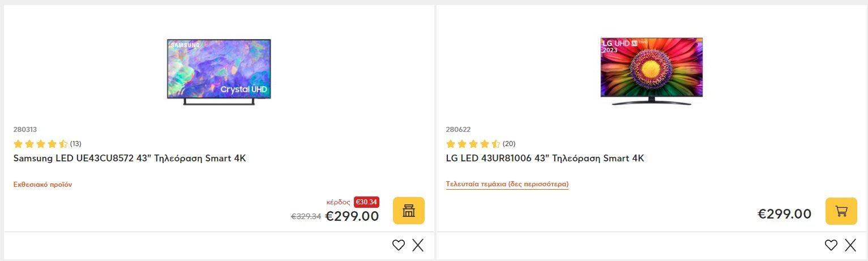
Task: Open LG LED 43UR81006 product title
Action: pos(545,159)
